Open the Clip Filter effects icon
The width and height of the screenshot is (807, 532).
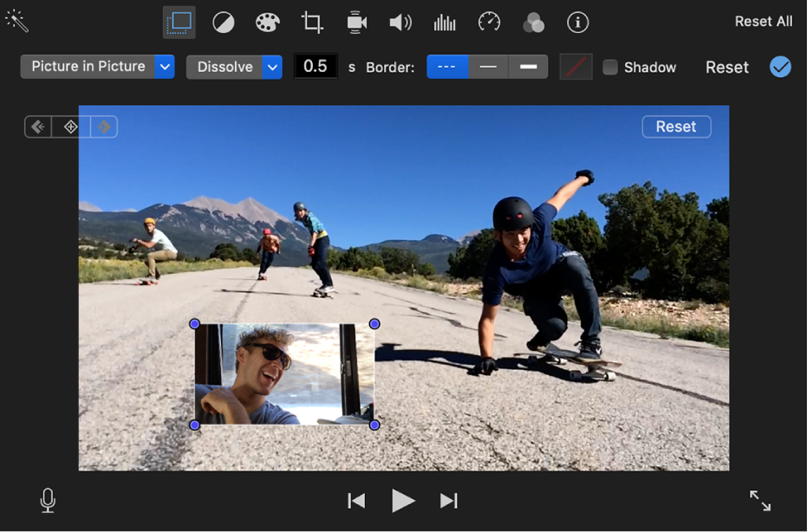point(533,23)
